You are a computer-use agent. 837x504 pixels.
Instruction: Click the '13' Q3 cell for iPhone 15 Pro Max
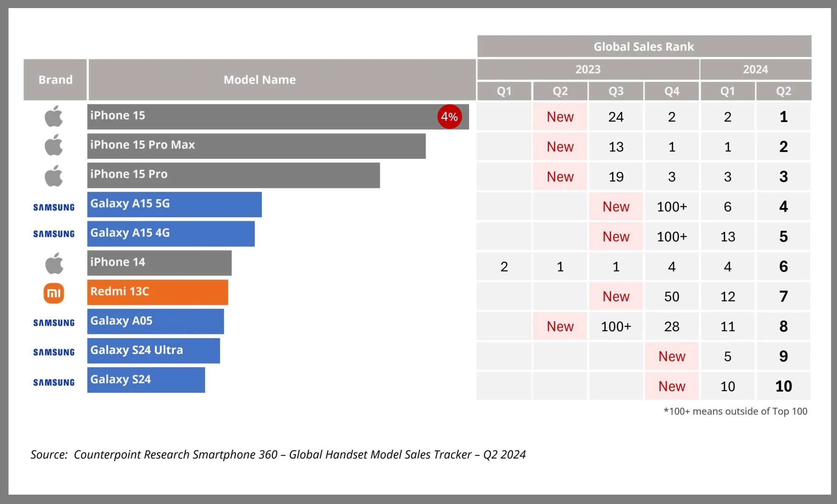(616, 147)
